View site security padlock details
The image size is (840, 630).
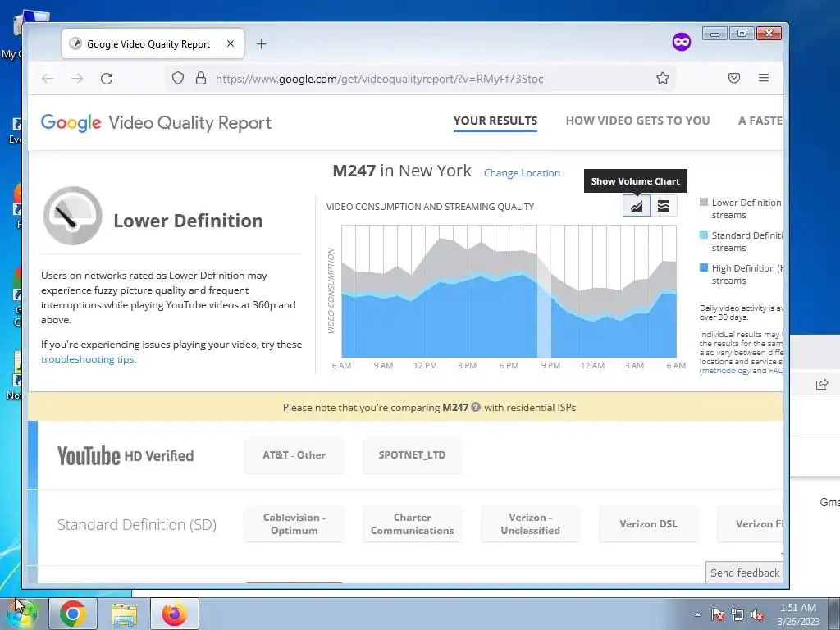point(201,79)
